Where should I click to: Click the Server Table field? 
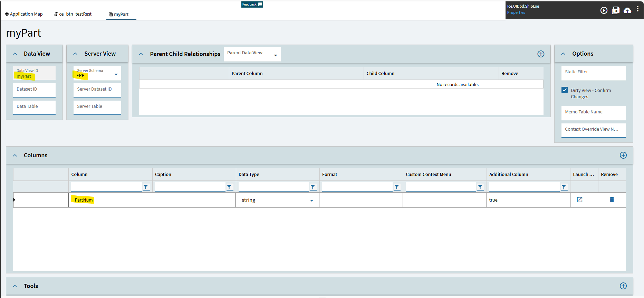pos(97,108)
